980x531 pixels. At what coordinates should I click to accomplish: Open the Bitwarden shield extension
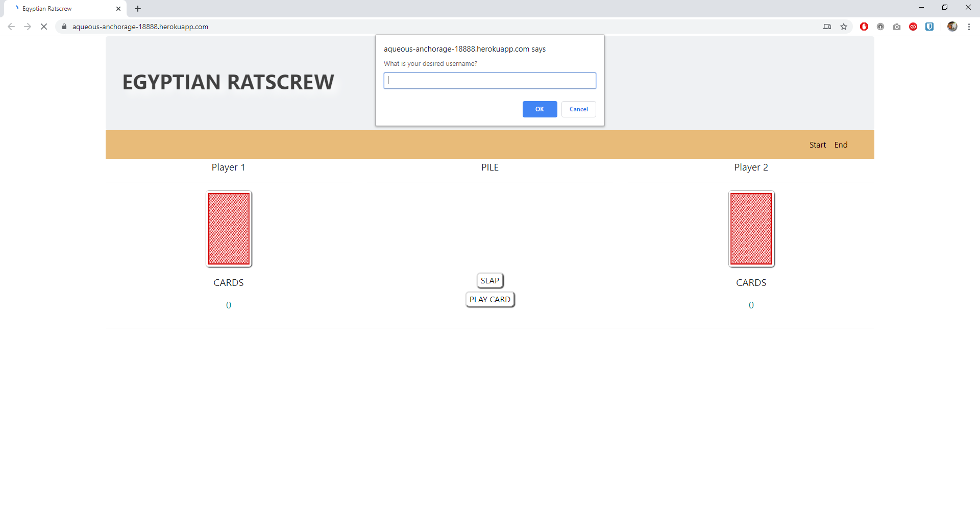(x=929, y=27)
